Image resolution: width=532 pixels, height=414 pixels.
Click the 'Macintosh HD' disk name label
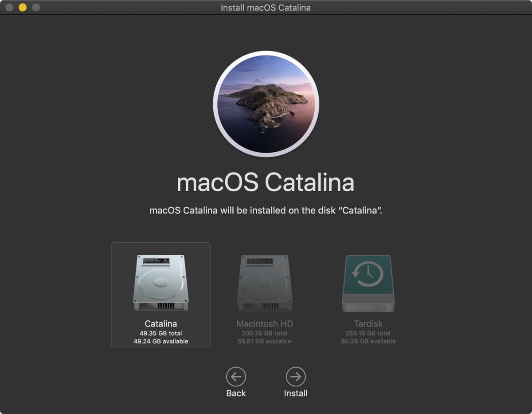click(x=265, y=323)
